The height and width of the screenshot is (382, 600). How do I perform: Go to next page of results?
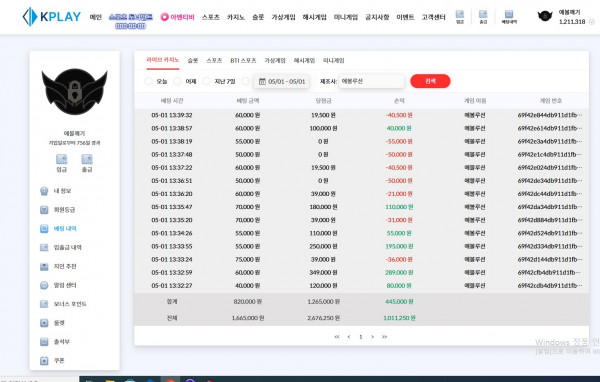coord(372,336)
